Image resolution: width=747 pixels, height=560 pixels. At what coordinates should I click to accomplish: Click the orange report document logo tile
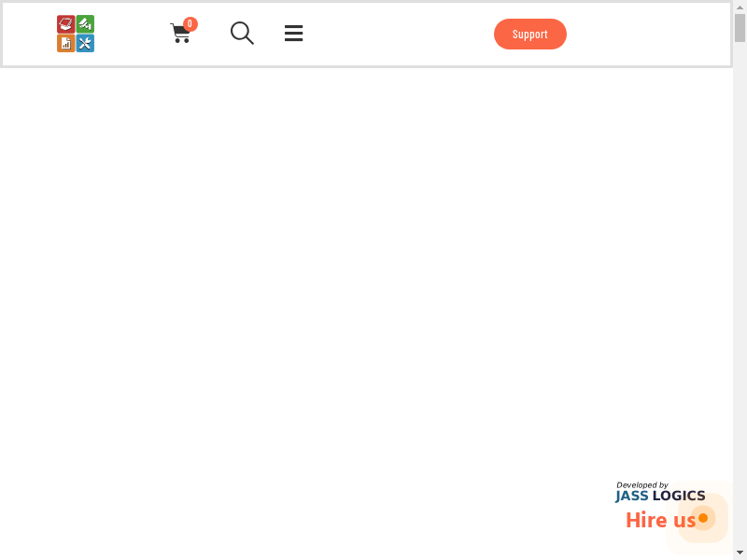(65, 43)
